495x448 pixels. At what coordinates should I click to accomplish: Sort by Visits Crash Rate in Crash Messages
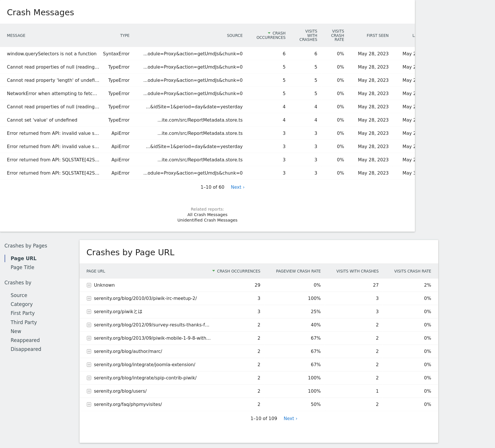pos(337,35)
